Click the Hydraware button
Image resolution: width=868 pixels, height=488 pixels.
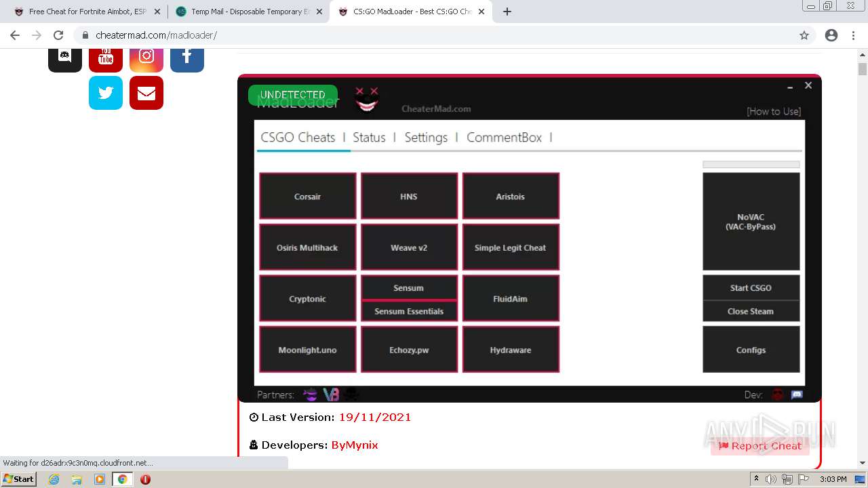(x=511, y=350)
